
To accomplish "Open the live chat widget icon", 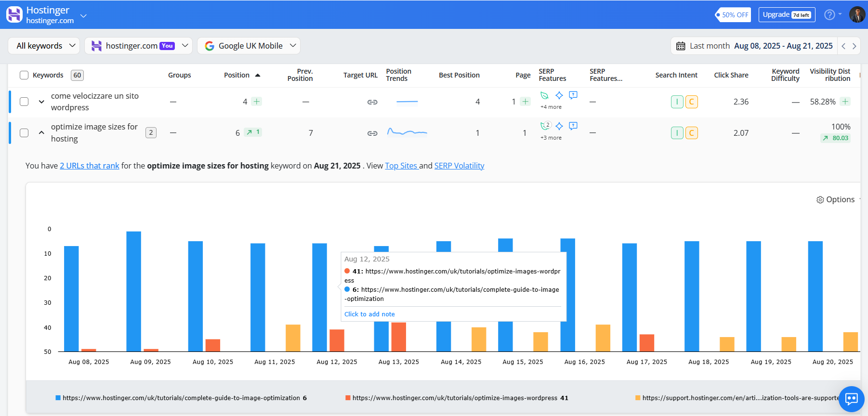I will [852, 399].
